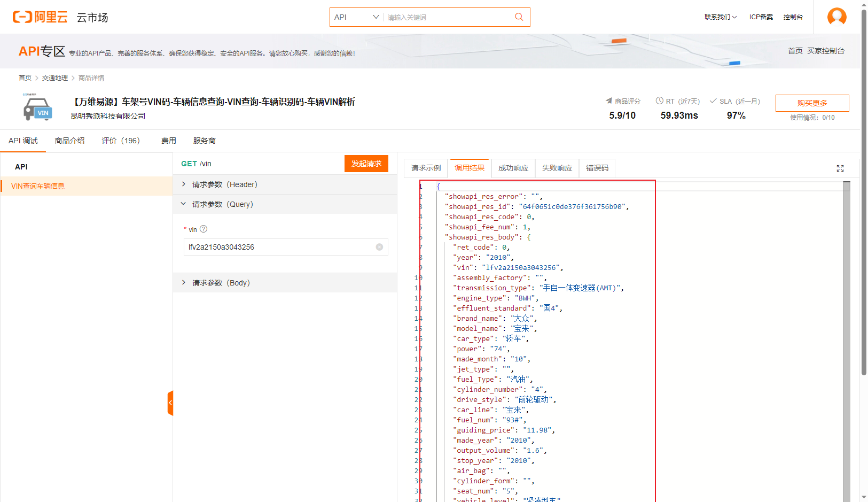The image size is (868, 502).
Task: Click the "seat_num" JSON line
Action: [485, 491]
